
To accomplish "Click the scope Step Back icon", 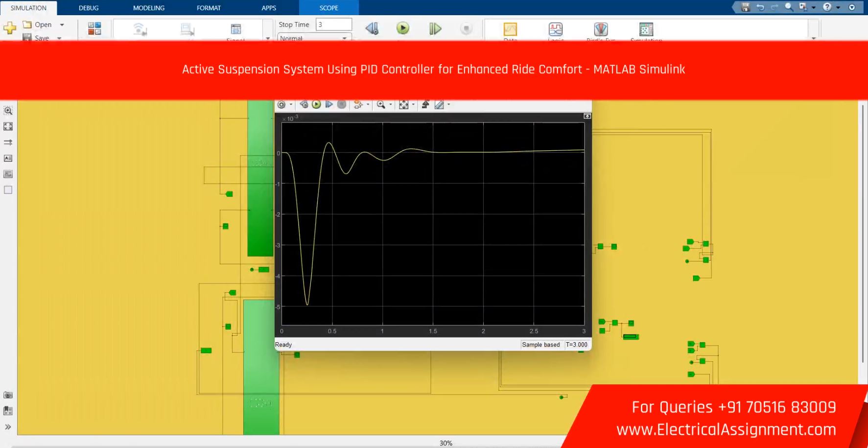I will 304,104.
